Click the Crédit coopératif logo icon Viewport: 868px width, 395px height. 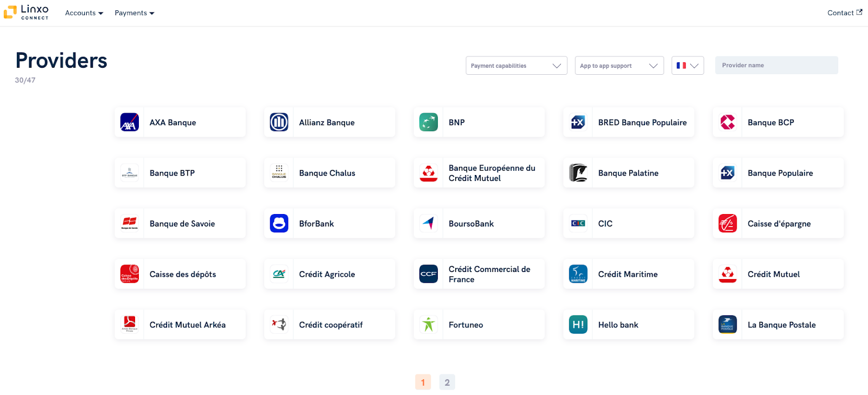279,325
